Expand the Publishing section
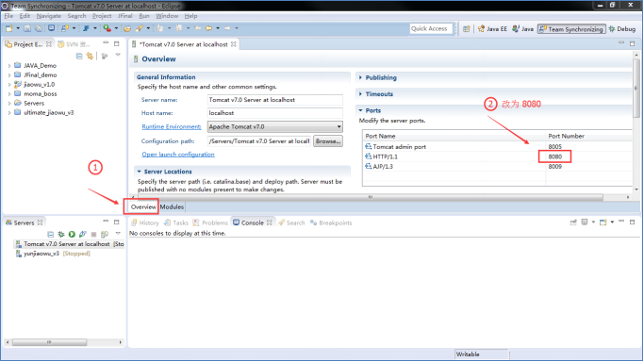Image resolution: width=644 pixels, height=362 pixels. click(360, 77)
